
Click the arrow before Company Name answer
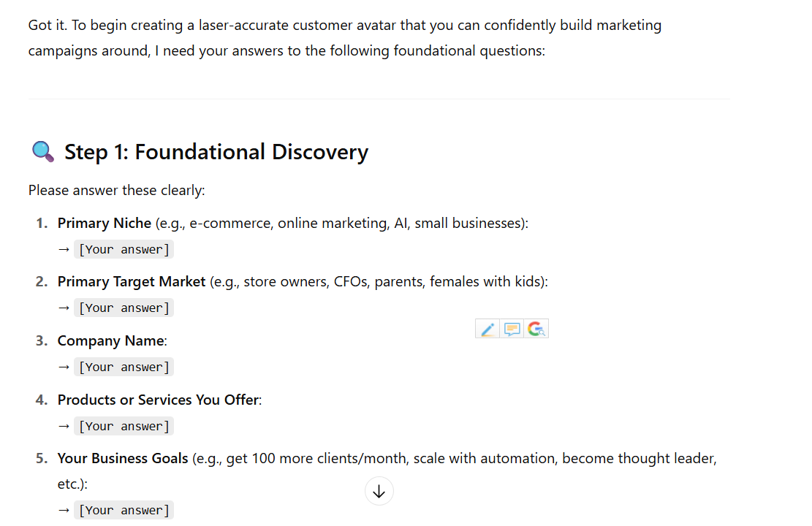(x=64, y=367)
